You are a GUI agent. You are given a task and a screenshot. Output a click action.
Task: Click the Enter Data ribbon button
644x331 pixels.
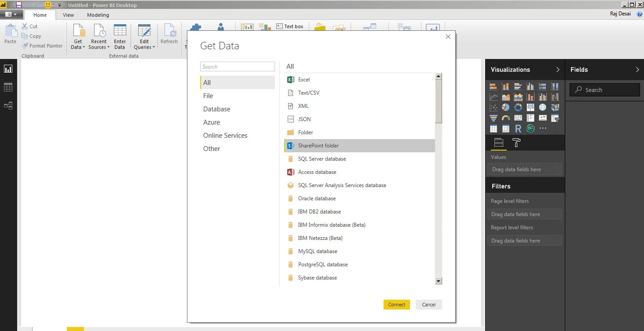[120, 37]
